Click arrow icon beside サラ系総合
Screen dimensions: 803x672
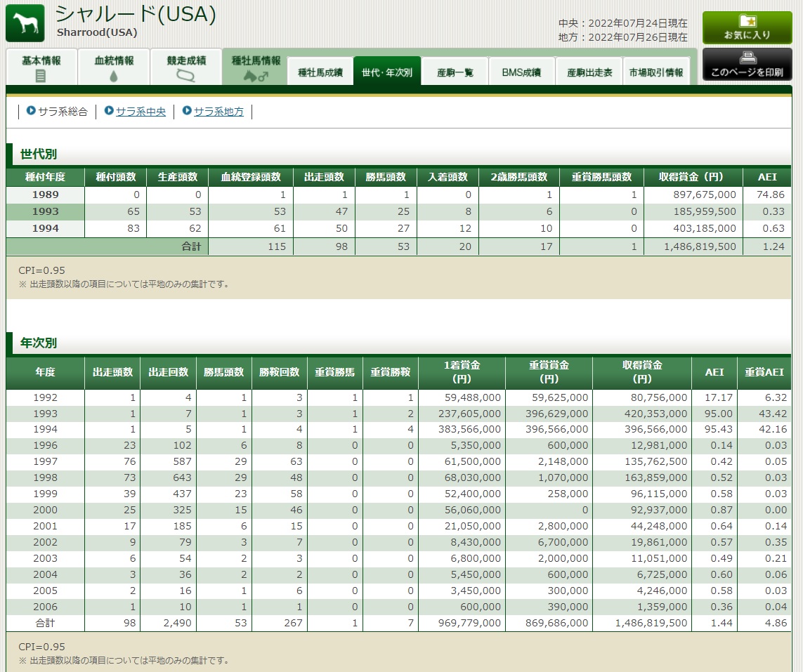[x=31, y=111]
